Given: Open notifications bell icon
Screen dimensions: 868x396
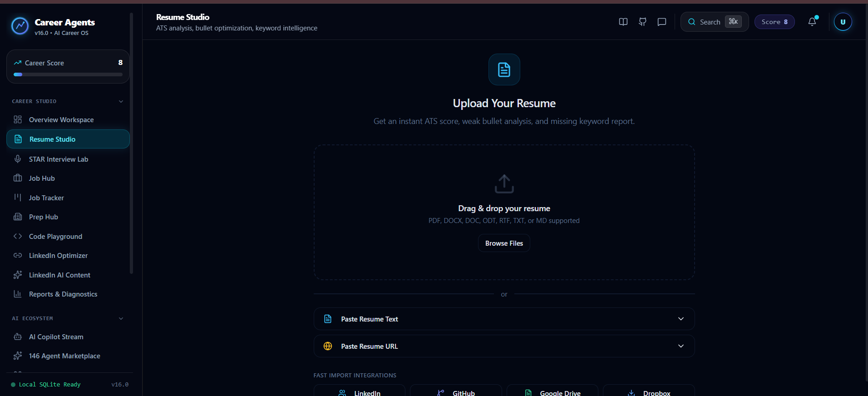Looking at the screenshot, I should click(x=812, y=22).
